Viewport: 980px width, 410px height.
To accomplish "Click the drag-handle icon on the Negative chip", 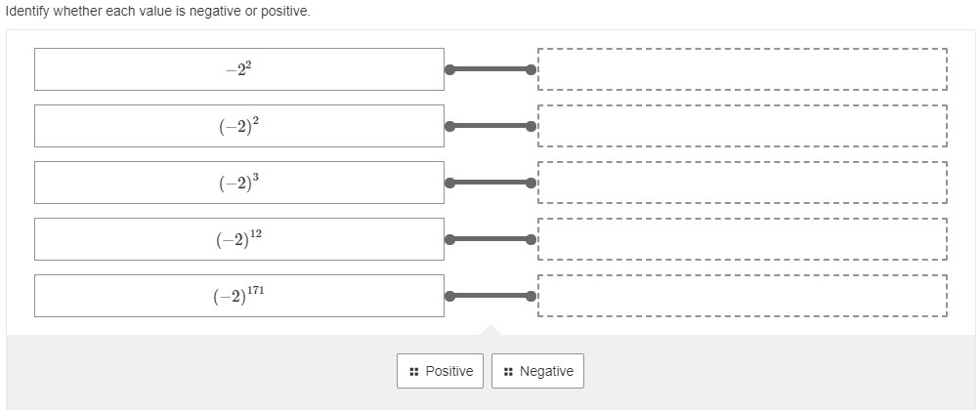I will (509, 371).
